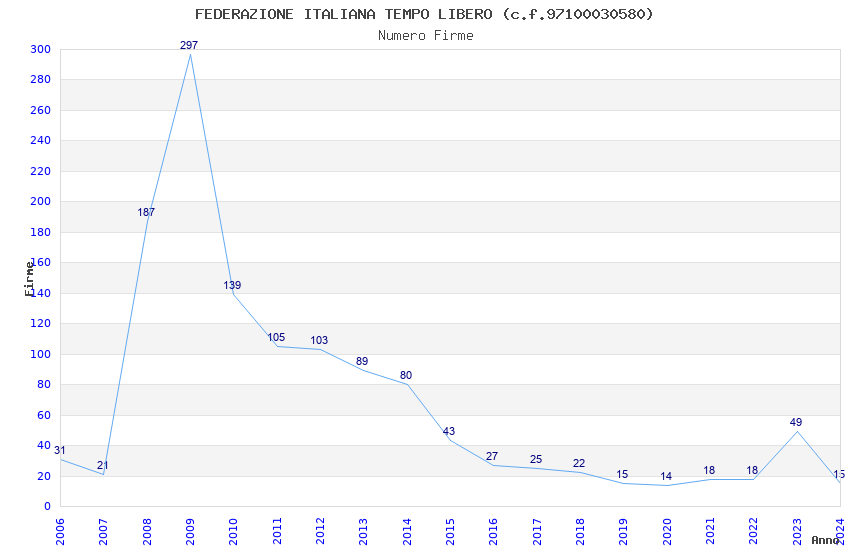Select the data label 139
The image size is (850, 550).
click(232, 285)
